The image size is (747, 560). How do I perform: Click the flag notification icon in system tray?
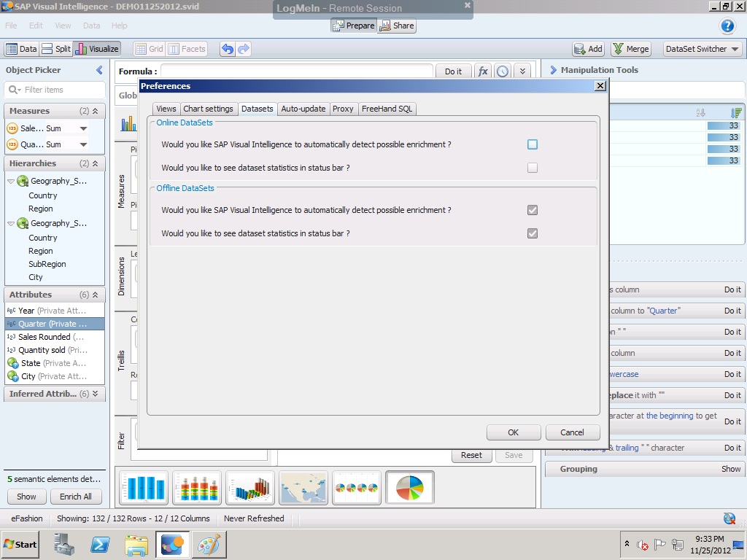[659, 544]
